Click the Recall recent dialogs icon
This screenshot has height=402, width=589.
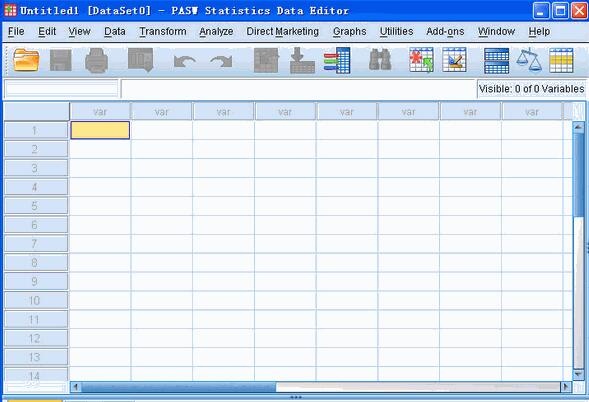click(x=140, y=60)
